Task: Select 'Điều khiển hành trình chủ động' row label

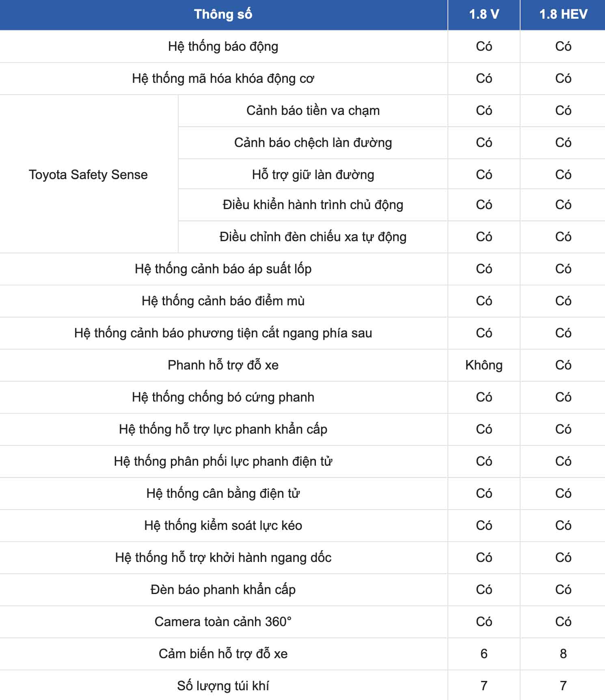Action: click(313, 205)
